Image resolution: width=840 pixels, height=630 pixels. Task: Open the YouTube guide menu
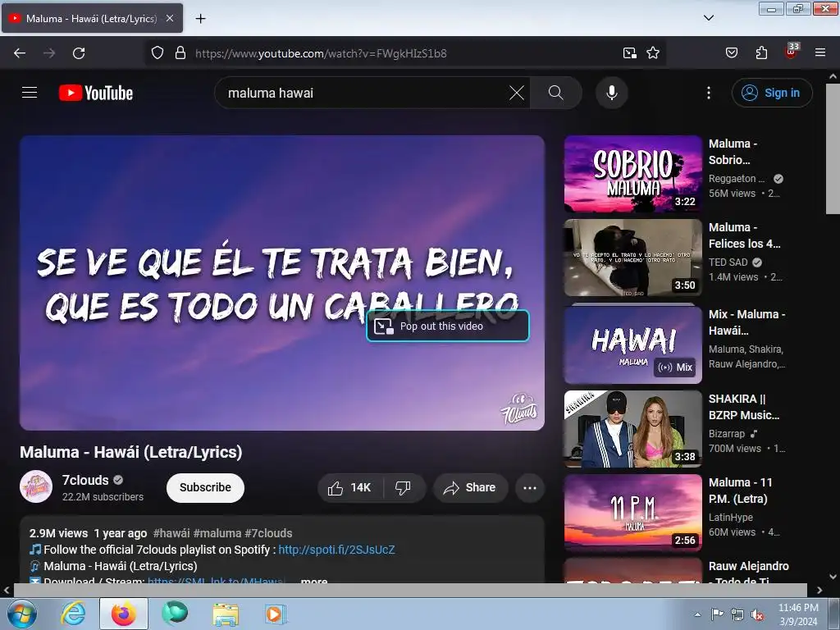(x=30, y=93)
